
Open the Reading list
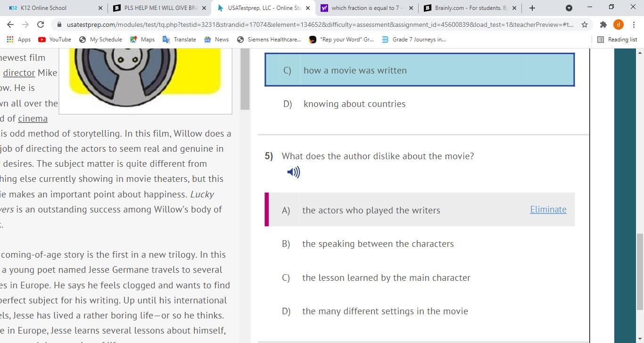point(617,40)
